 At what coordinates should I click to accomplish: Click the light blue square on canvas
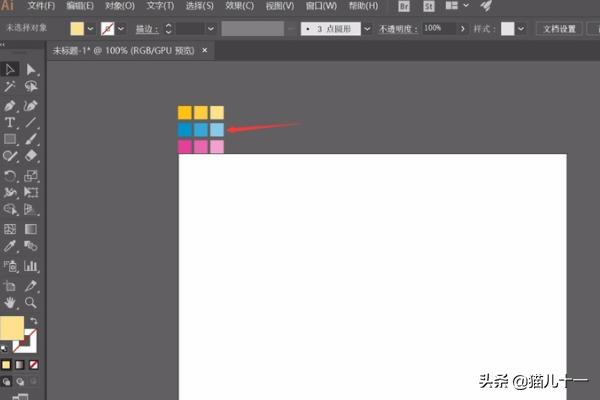[x=217, y=130]
